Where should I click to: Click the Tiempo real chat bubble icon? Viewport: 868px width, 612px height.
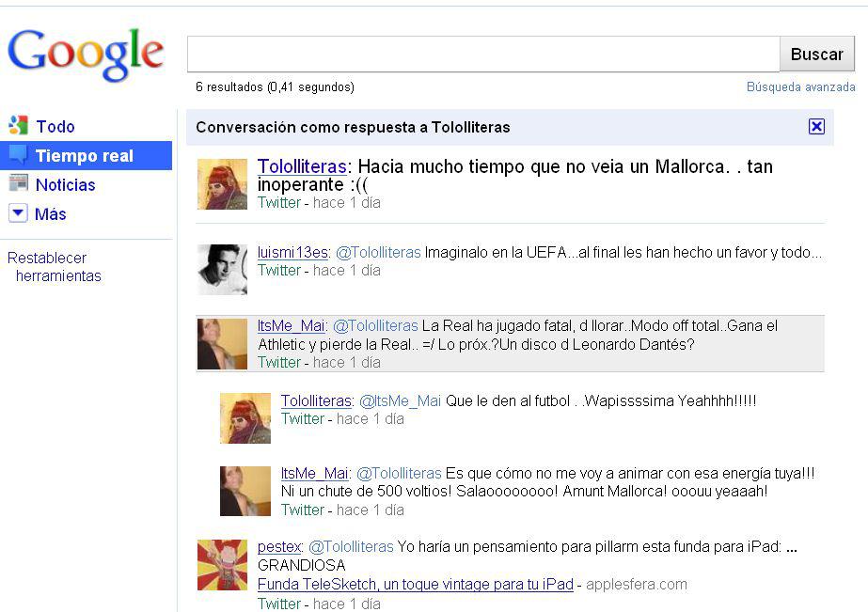coord(18,155)
